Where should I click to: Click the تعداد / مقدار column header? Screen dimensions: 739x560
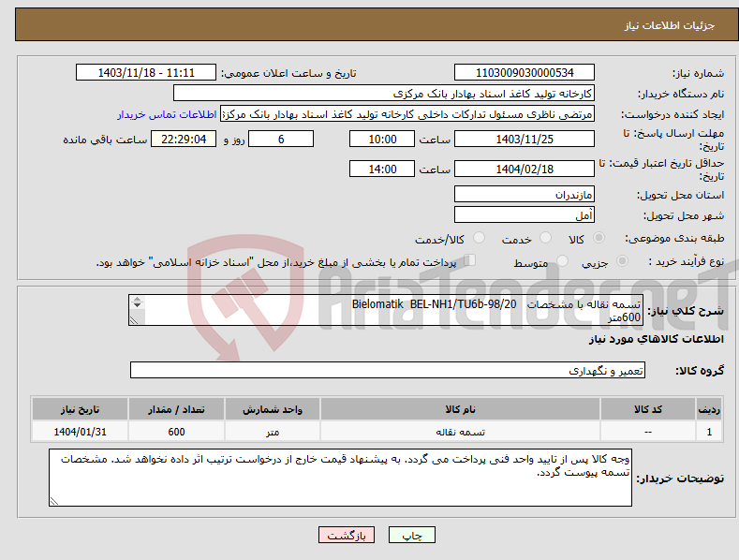click(x=176, y=409)
